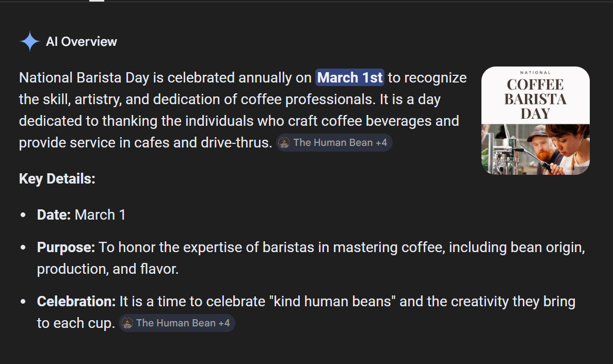Click the bold "Purpose:" label

coord(66,247)
